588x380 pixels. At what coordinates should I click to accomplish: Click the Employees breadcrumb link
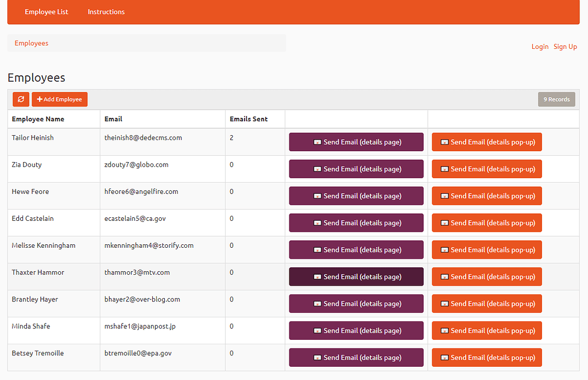(32, 43)
